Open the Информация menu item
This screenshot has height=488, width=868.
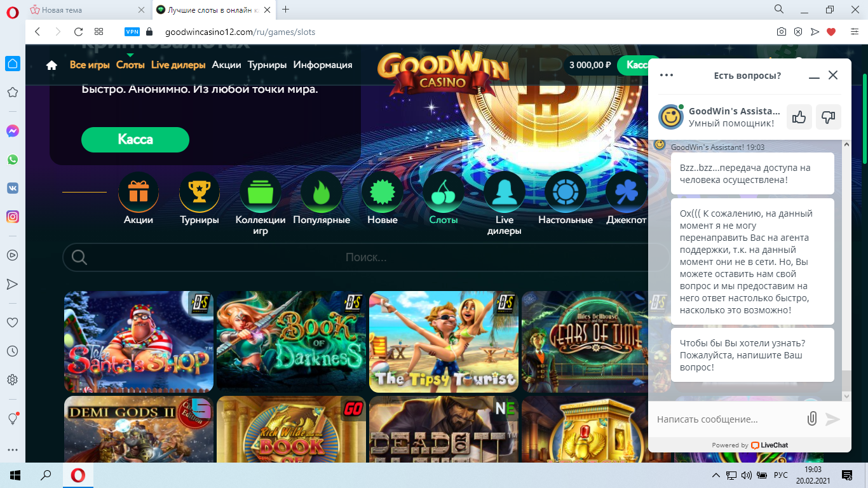pos(322,65)
